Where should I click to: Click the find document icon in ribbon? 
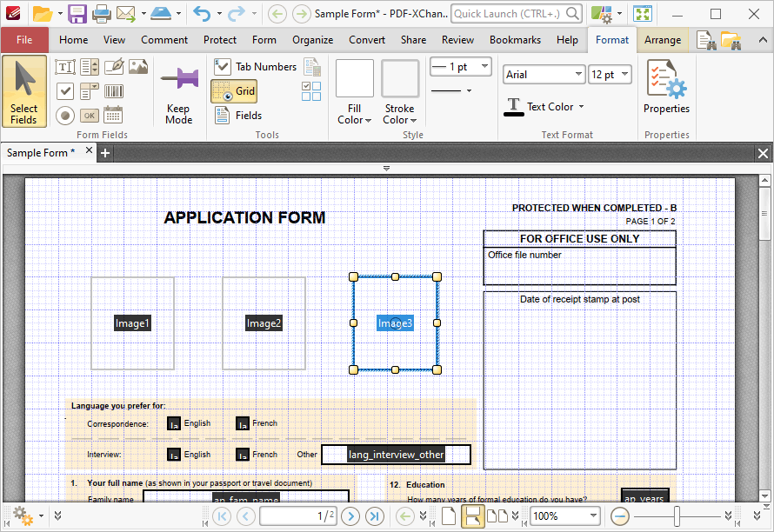click(706, 40)
